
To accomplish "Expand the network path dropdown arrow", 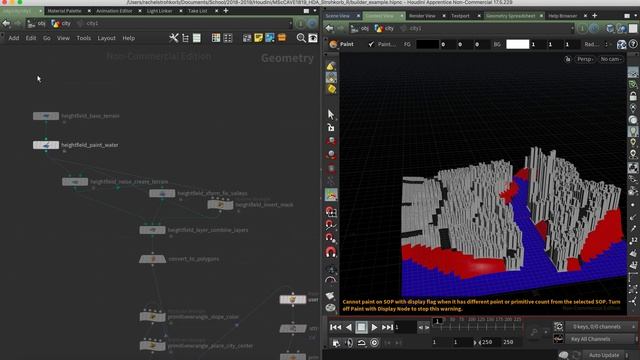I will [x=291, y=24].
